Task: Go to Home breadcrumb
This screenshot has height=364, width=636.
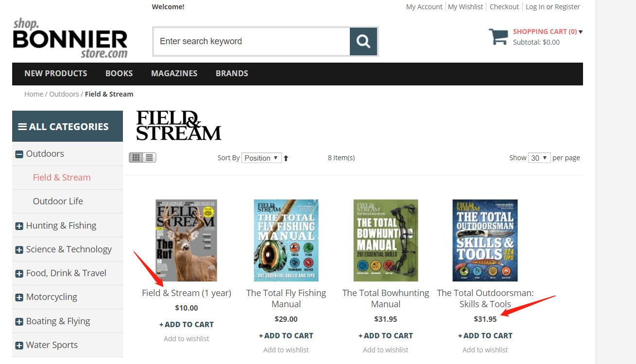Action: tap(34, 94)
